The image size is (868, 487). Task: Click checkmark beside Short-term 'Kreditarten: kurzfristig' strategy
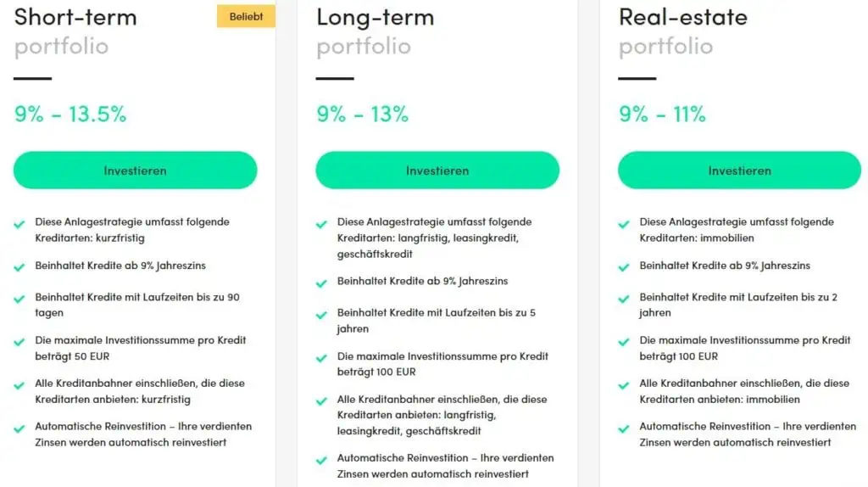[19, 224]
